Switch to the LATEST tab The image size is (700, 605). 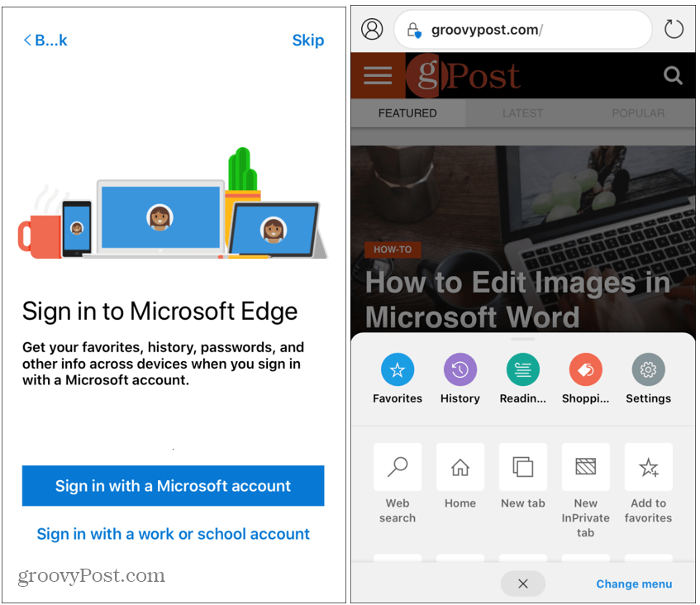click(523, 113)
